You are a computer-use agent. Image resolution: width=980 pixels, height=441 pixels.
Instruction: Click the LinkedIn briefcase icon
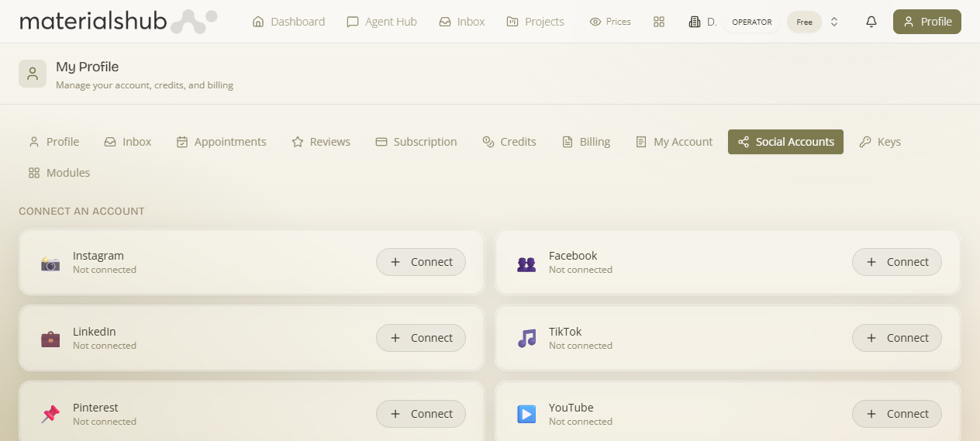coord(50,339)
